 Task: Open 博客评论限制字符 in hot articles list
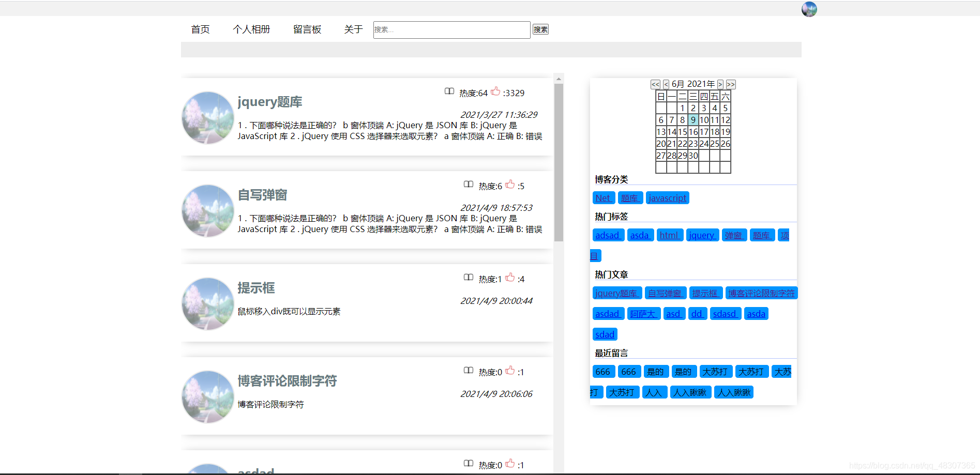(761, 293)
